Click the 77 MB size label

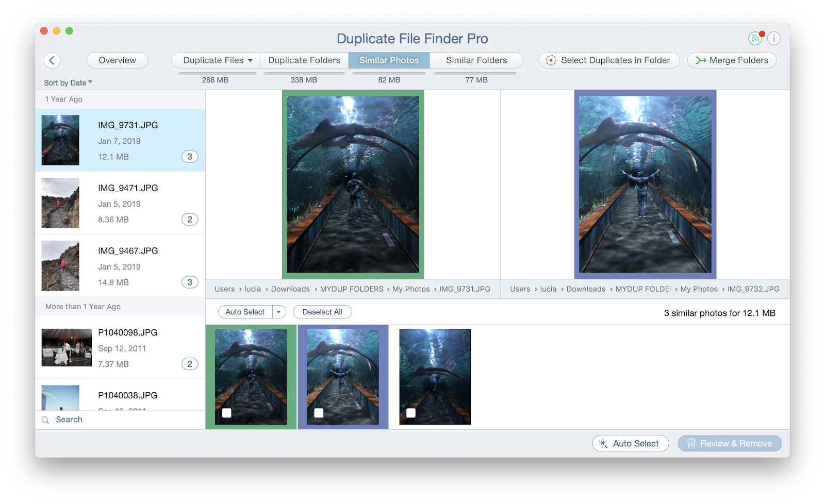pos(476,80)
